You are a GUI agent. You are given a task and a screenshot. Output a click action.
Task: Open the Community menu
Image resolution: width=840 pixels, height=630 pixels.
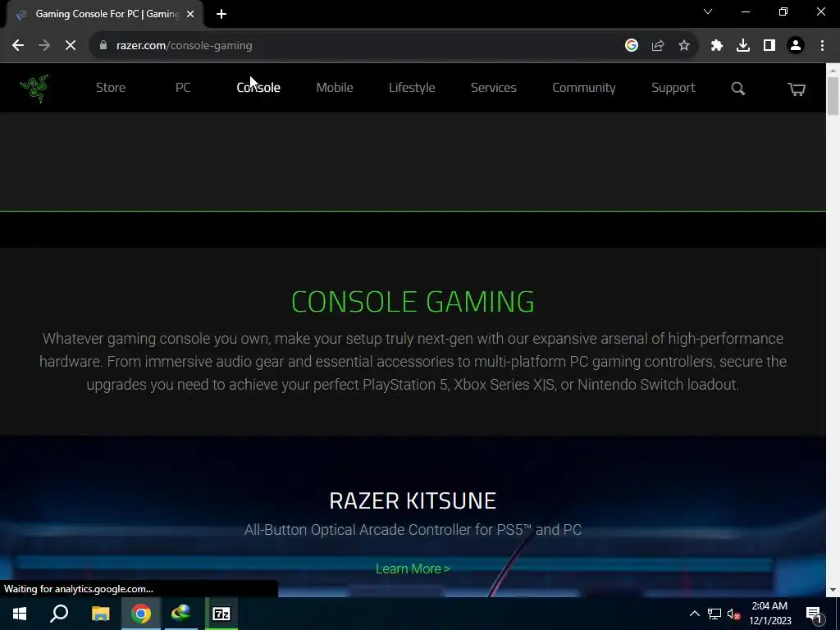(x=583, y=87)
